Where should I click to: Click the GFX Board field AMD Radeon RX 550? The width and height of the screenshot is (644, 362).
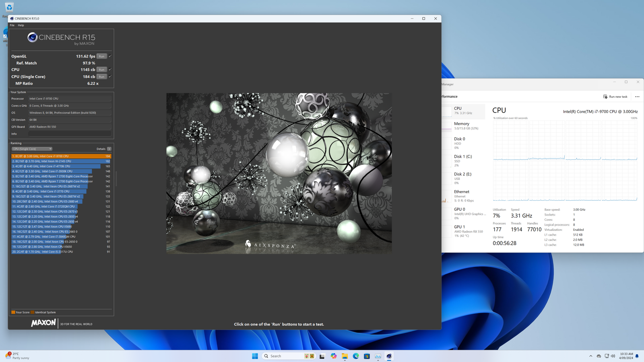pos(70,127)
